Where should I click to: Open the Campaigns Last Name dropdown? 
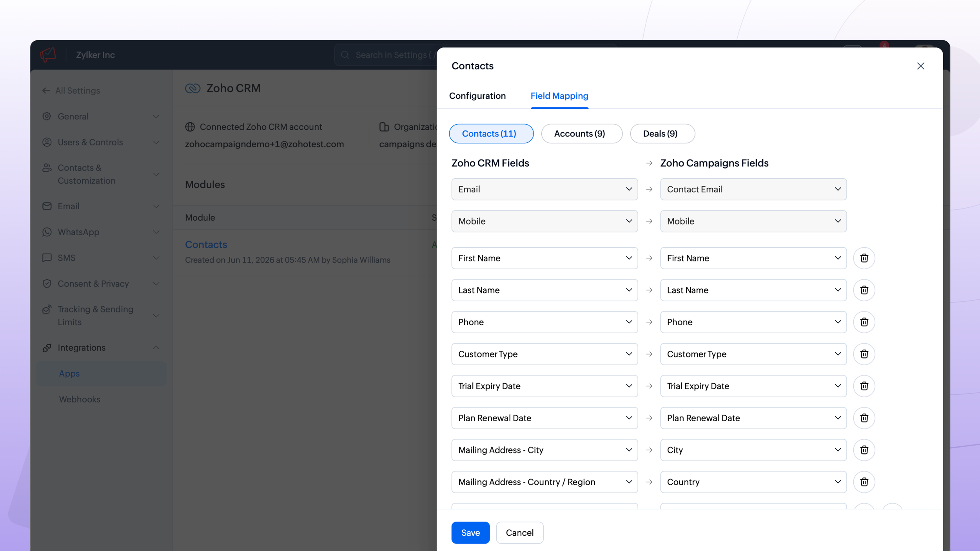753,290
